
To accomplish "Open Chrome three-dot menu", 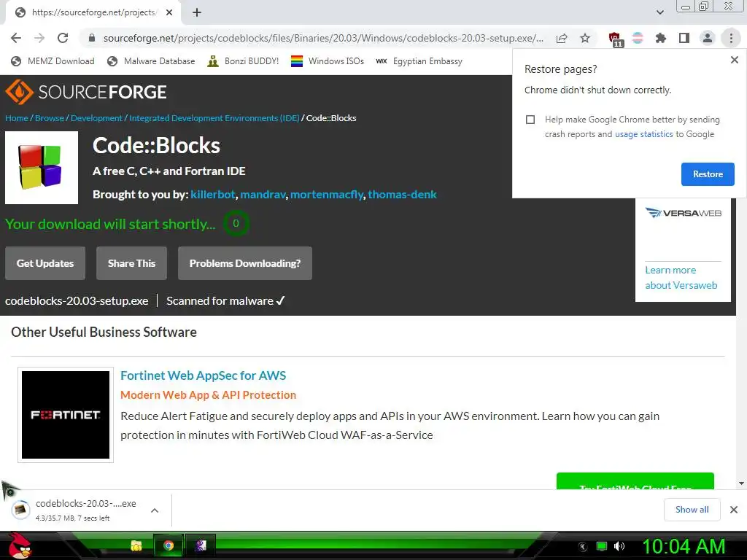I will click(731, 38).
